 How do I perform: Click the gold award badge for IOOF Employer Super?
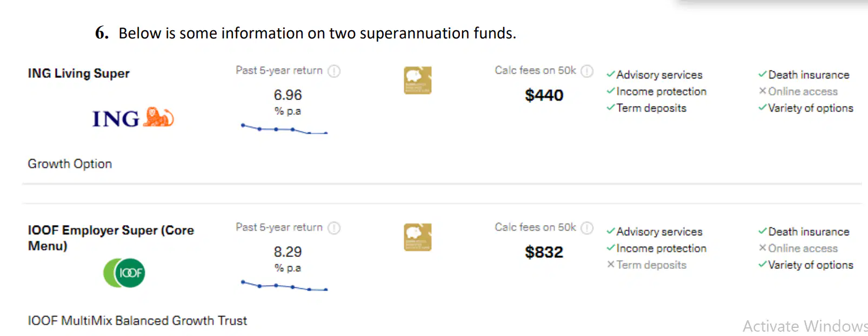(418, 237)
